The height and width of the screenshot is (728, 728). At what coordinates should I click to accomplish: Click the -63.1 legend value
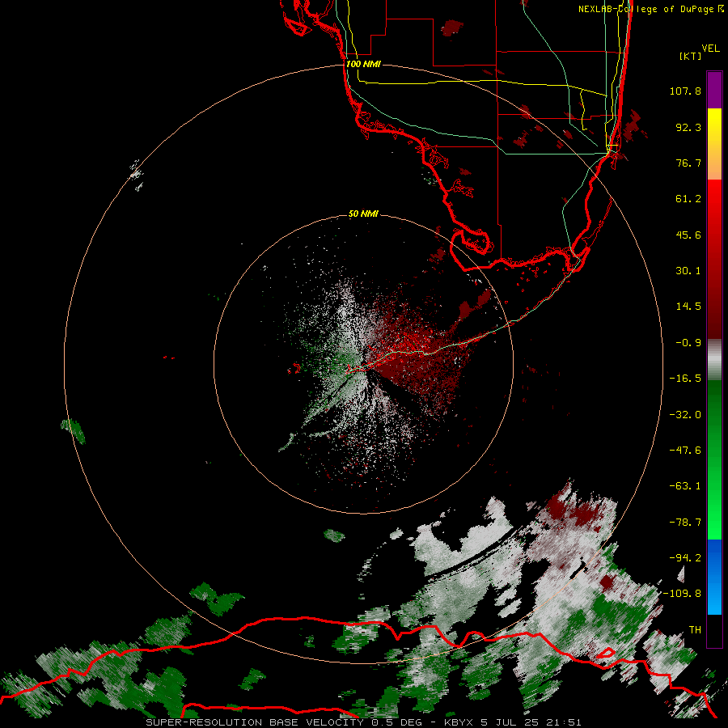pyautogui.click(x=685, y=486)
